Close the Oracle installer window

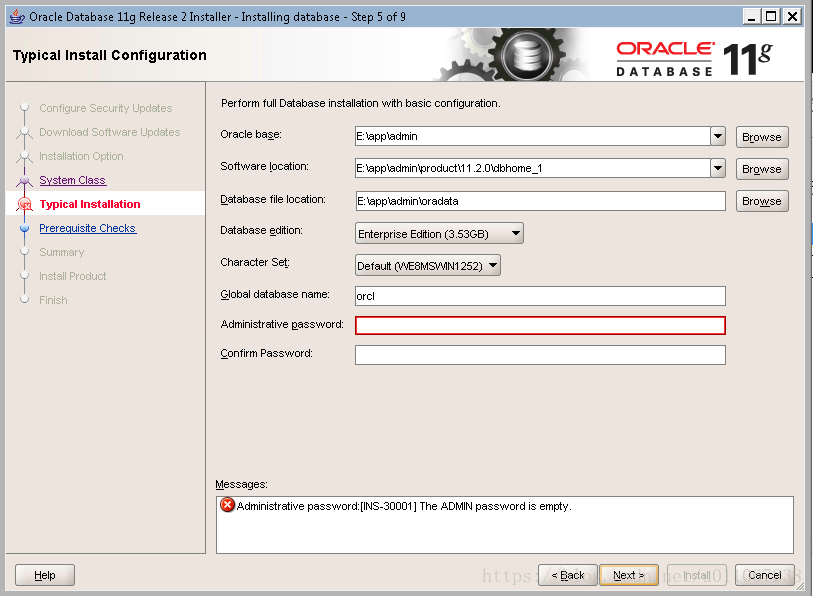click(x=792, y=17)
